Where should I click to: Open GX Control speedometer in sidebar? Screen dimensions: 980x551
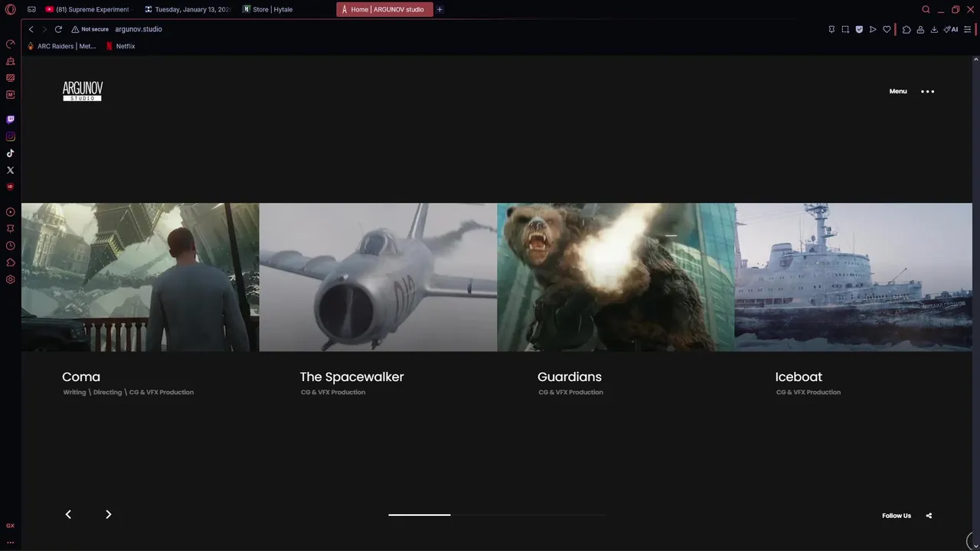[10, 44]
